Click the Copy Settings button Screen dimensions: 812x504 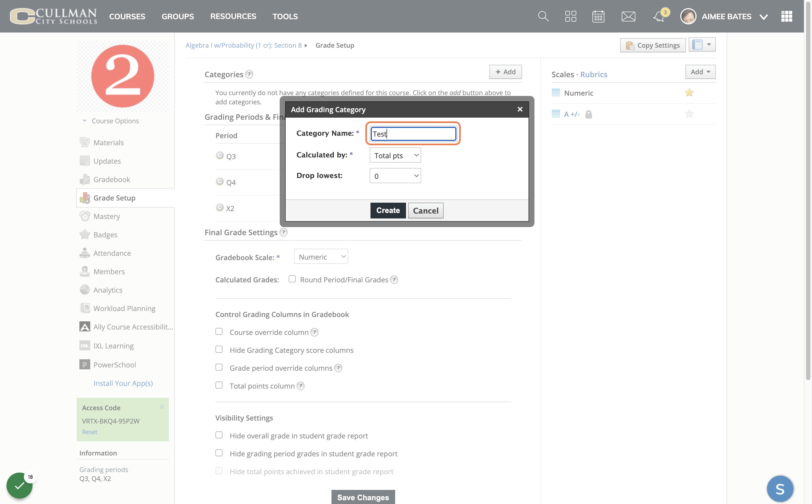tap(653, 45)
